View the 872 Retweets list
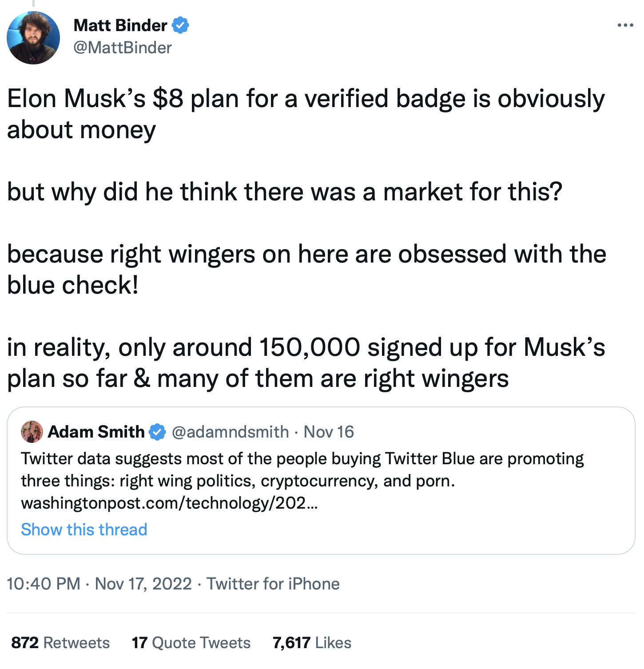This screenshot has width=644, height=669. pyautogui.click(x=60, y=643)
